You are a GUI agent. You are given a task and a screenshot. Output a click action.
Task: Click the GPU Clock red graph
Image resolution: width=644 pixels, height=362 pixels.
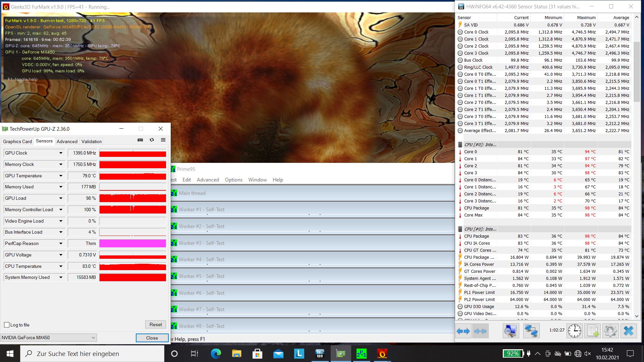(x=132, y=153)
